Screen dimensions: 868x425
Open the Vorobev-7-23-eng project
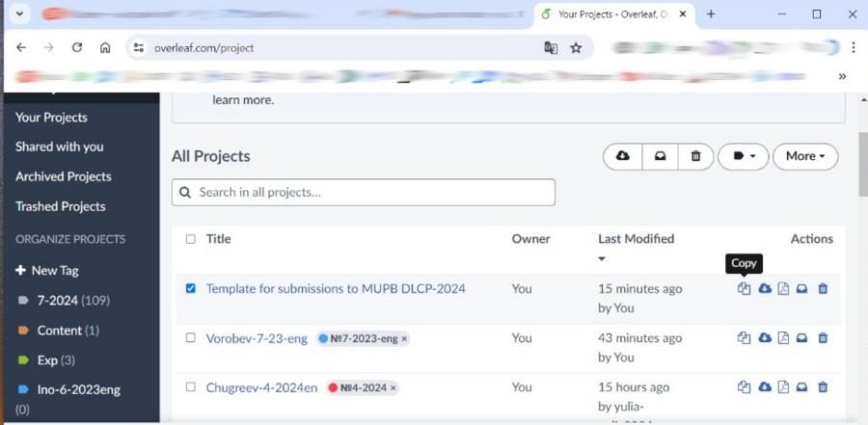(x=257, y=338)
